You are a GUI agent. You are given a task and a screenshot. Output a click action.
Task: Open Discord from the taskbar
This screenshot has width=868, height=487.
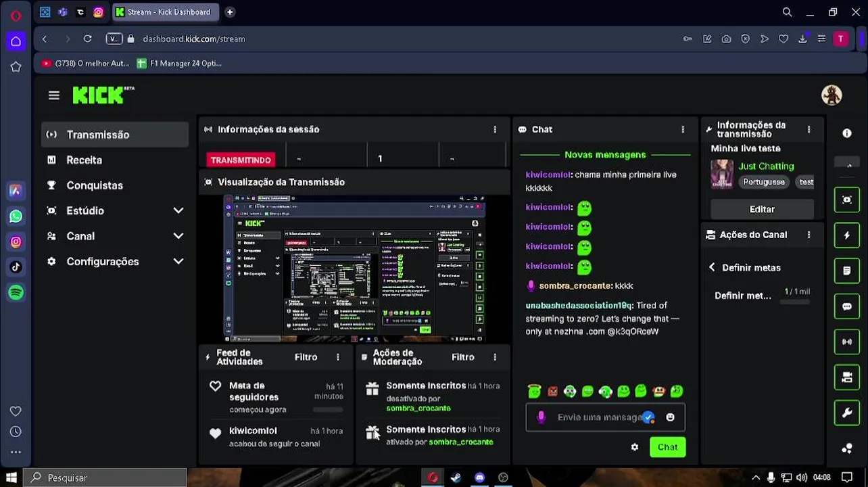click(479, 478)
